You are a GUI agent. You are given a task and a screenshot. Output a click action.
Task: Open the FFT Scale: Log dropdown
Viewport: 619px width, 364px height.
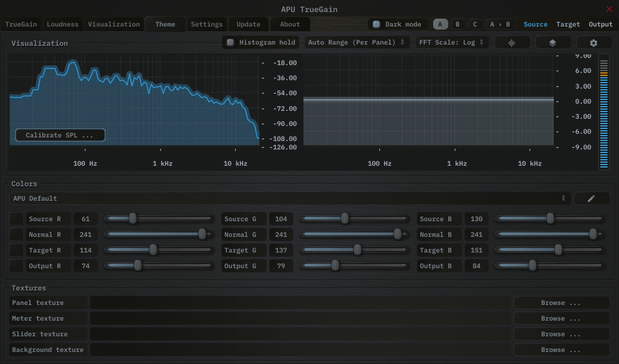point(451,43)
